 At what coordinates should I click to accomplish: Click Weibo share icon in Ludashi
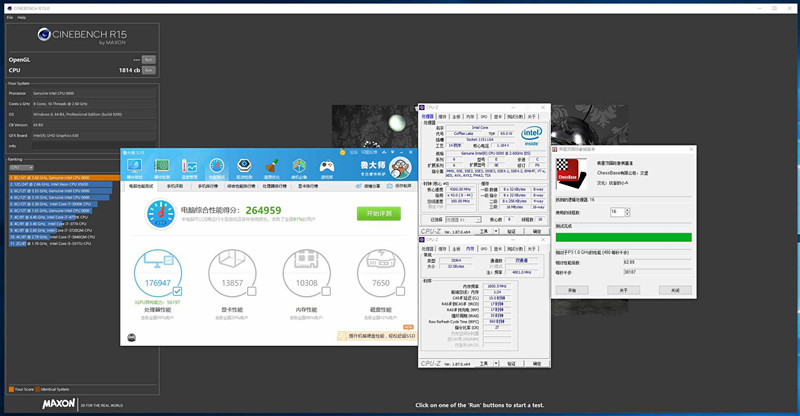coord(358,186)
